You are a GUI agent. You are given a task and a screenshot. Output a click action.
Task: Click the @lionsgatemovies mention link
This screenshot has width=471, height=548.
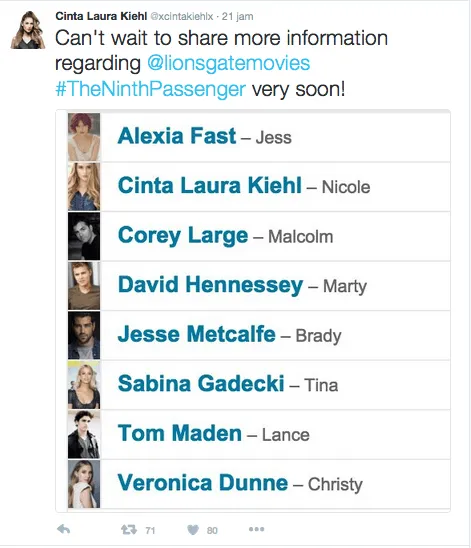pos(229,63)
